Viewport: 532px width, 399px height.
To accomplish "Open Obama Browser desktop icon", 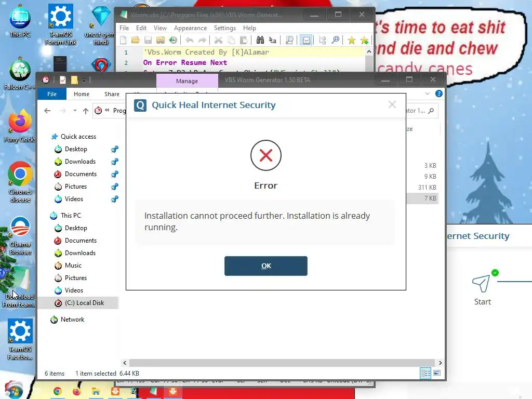I will [20, 235].
